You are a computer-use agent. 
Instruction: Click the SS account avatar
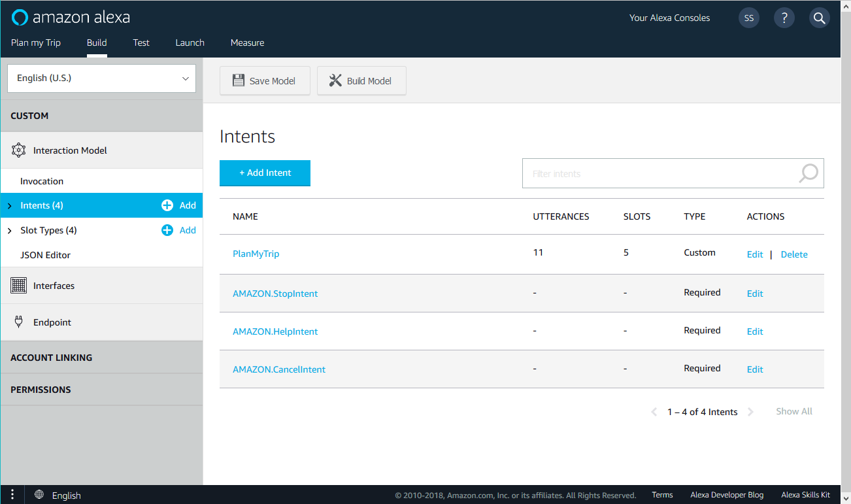tap(748, 18)
